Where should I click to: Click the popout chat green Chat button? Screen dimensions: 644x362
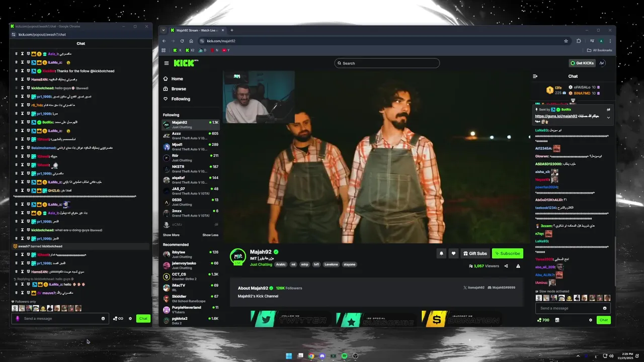[143, 318]
